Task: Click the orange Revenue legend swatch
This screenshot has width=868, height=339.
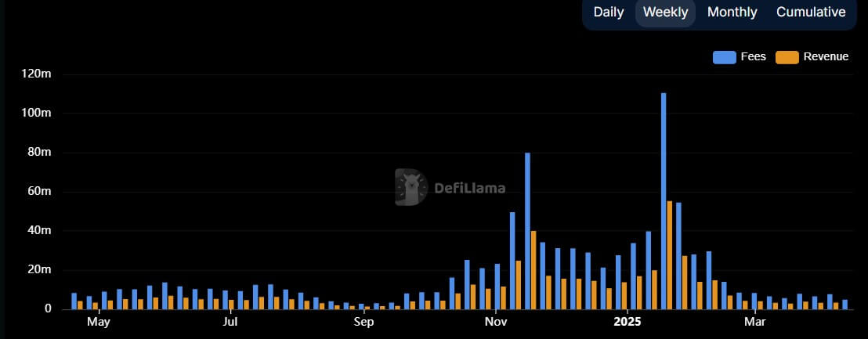Action: pos(787,57)
